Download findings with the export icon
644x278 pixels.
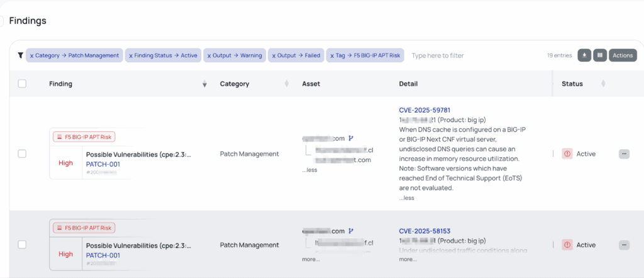[584, 55]
